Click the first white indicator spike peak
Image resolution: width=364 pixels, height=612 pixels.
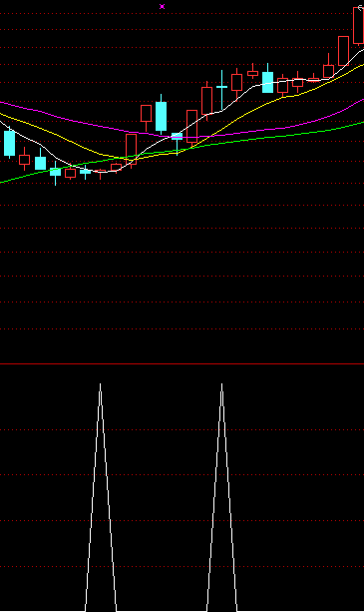point(100,385)
